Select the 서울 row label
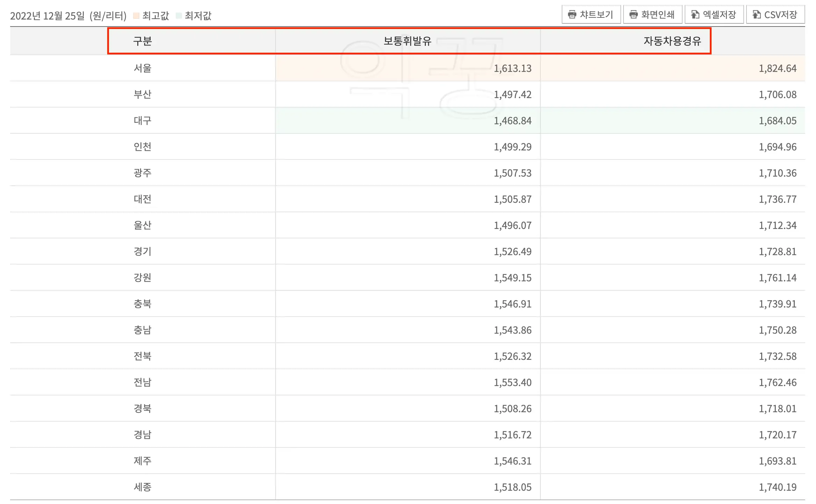Screen dimensions: 816x504 click(x=143, y=68)
